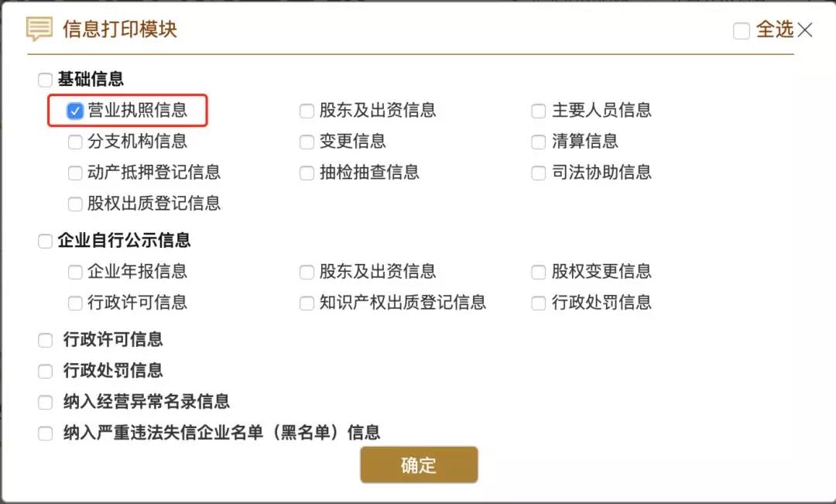The height and width of the screenshot is (504, 836).
Task: Confirm selection with the 确定 button
Action: 419,465
